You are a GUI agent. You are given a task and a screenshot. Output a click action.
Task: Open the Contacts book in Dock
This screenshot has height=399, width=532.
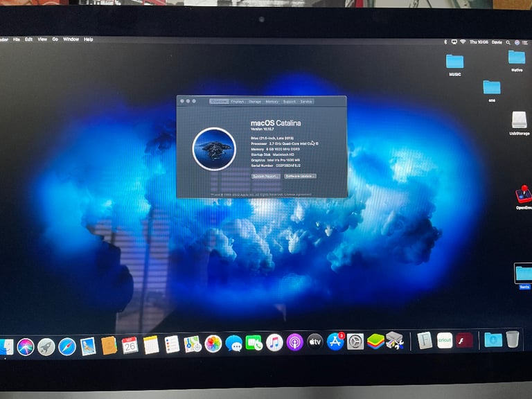[109, 346]
